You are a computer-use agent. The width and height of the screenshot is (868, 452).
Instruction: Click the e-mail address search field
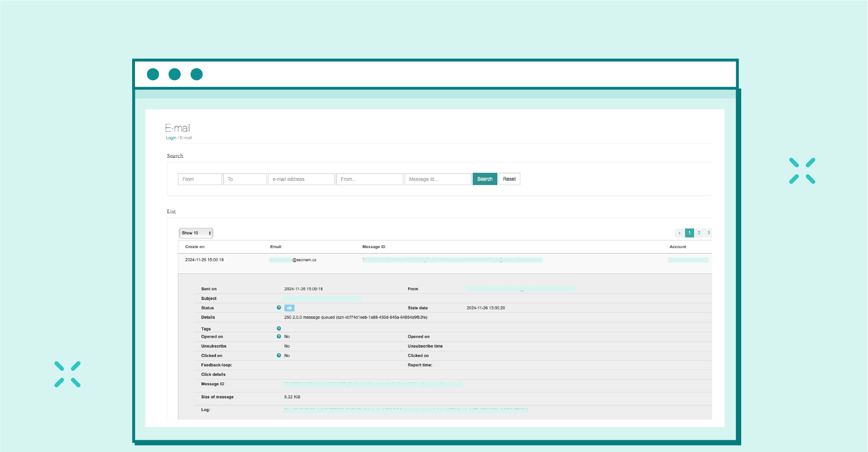[301, 179]
